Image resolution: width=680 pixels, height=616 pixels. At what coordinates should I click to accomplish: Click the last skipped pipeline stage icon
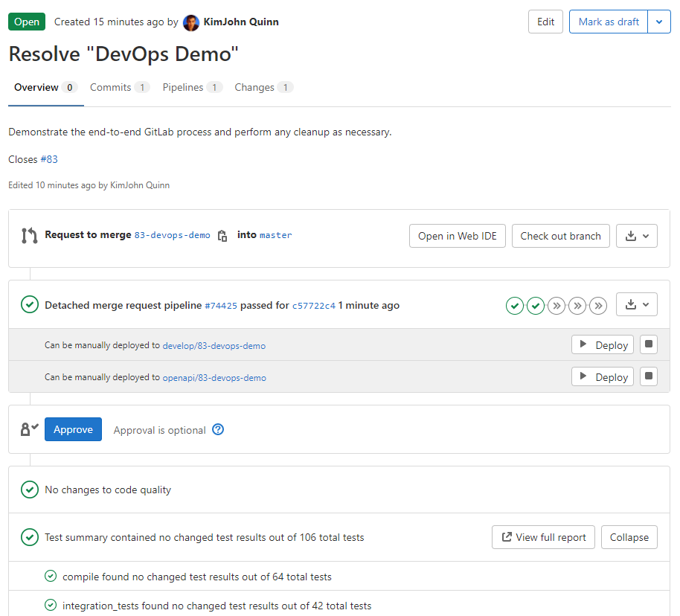tap(598, 306)
